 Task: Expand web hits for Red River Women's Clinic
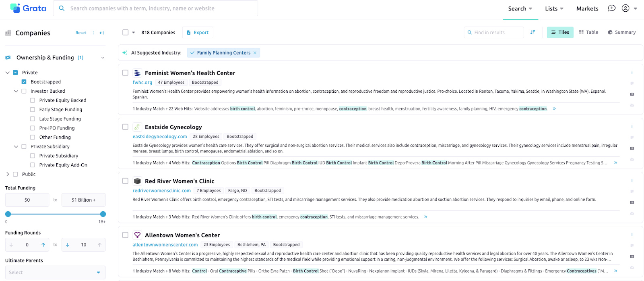[425, 217]
